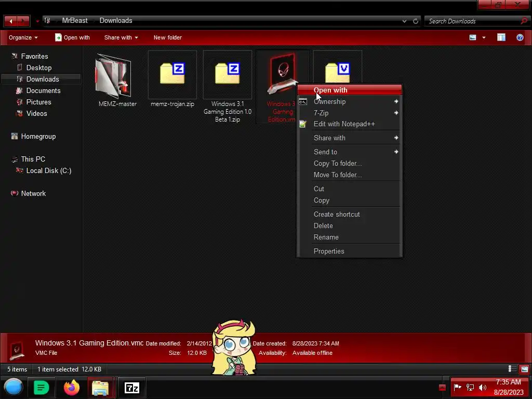Go forward with the forward arrow

point(23,21)
